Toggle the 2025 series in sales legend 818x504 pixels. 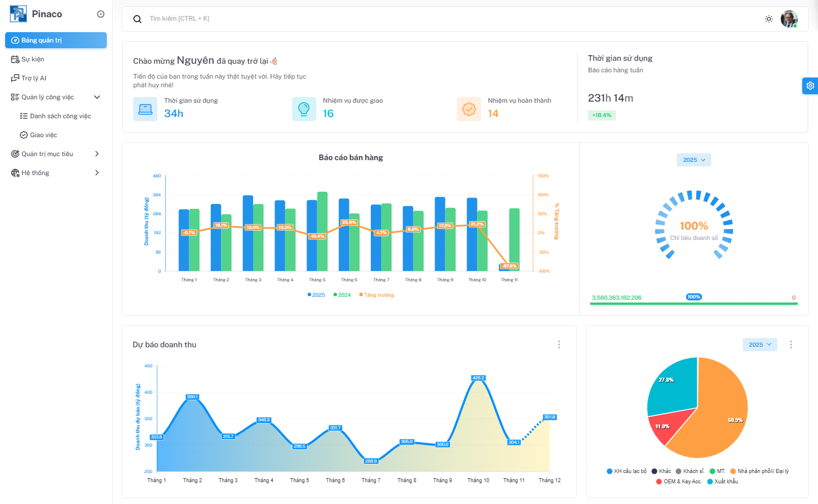tap(316, 295)
